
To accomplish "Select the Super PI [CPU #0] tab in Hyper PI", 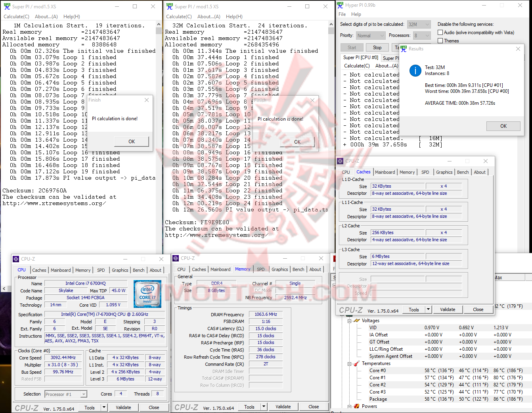I will [x=361, y=58].
